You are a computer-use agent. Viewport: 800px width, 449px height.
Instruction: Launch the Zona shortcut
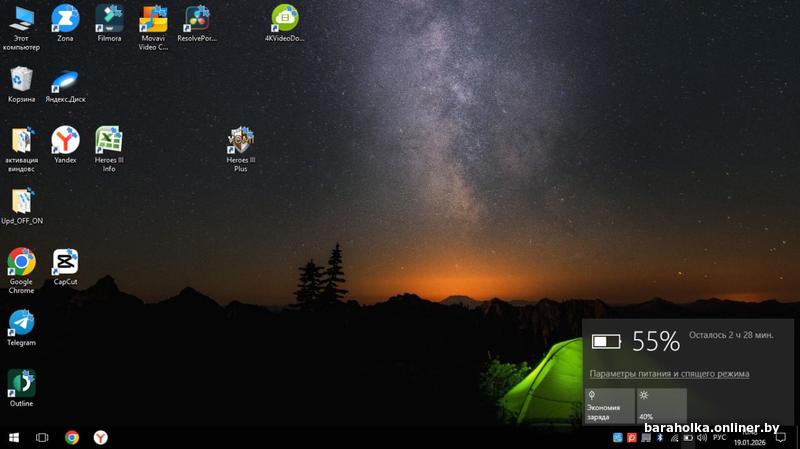[x=65, y=23]
